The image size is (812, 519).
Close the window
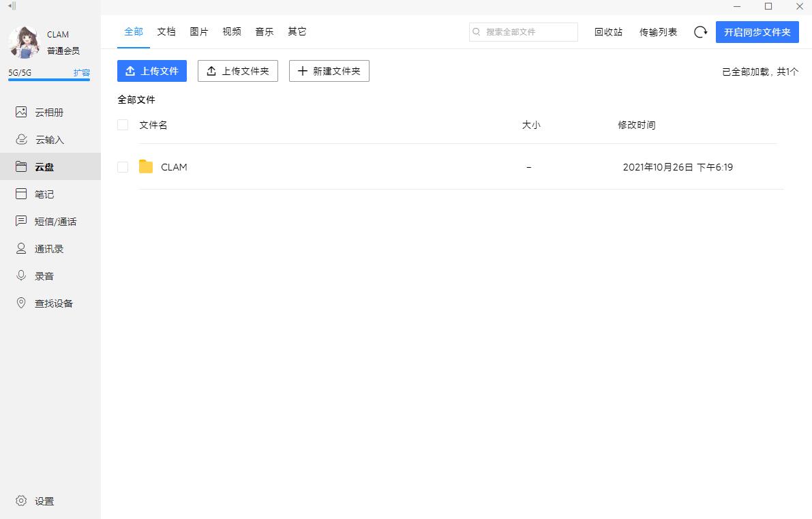pyautogui.click(x=800, y=7)
